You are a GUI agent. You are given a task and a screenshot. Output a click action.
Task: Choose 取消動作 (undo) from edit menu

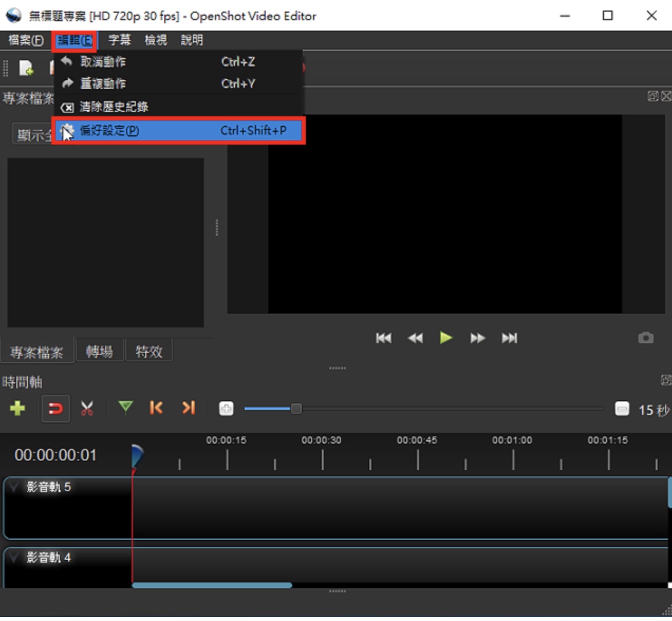(x=179, y=62)
